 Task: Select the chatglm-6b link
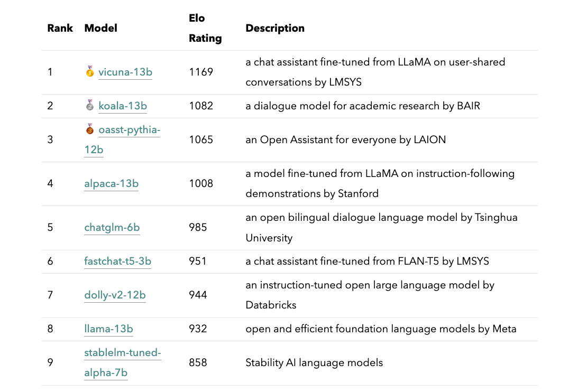pyautogui.click(x=112, y=228)
